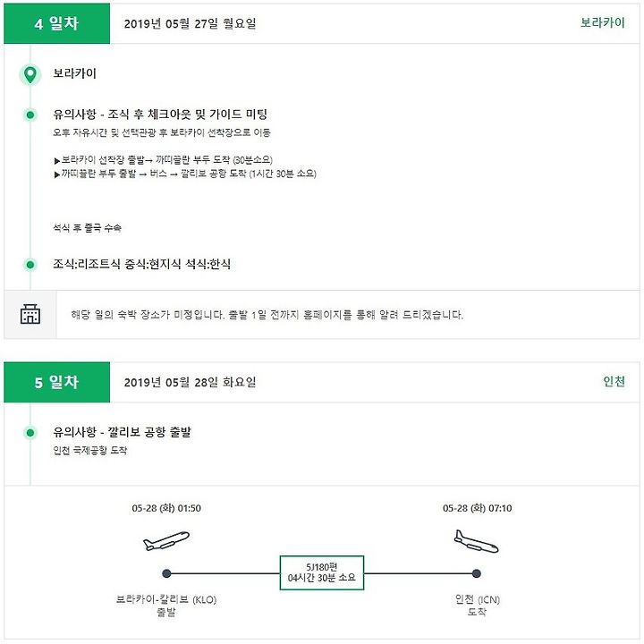Click the 까띠끌란 부두 출발 bus route line

pos(185,174)
